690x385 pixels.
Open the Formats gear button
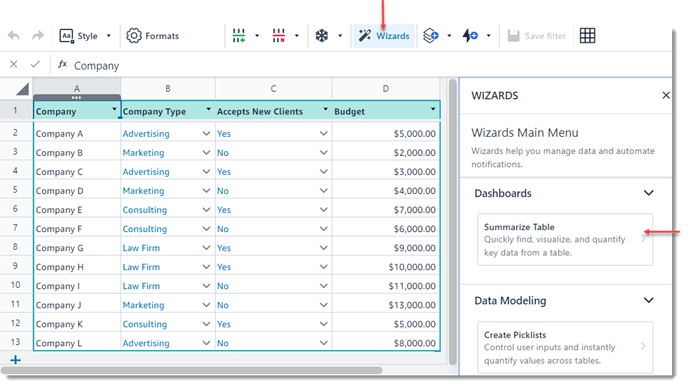[x=153, y=36]
